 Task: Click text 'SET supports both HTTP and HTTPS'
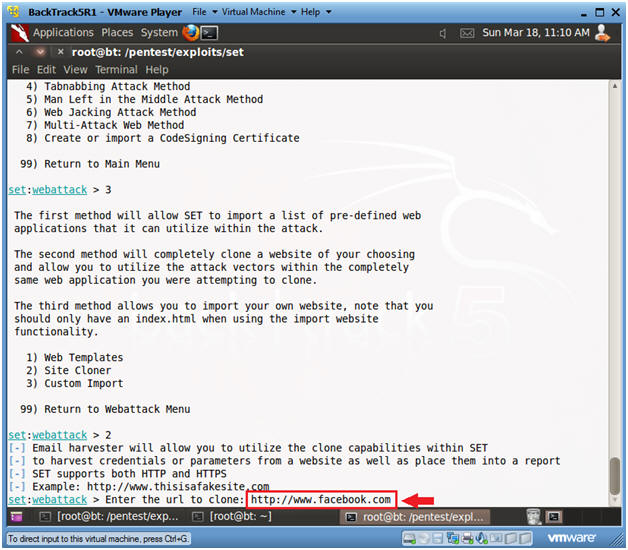point(129,473)
